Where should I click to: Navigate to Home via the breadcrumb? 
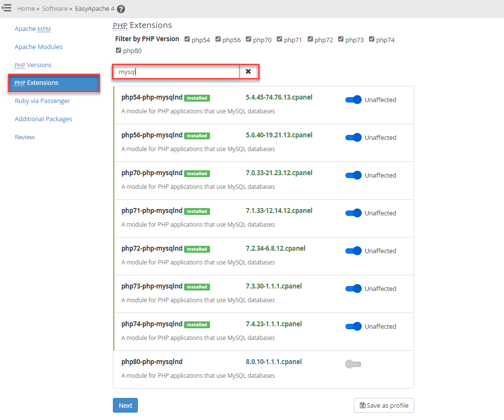[x=26, y=8]
